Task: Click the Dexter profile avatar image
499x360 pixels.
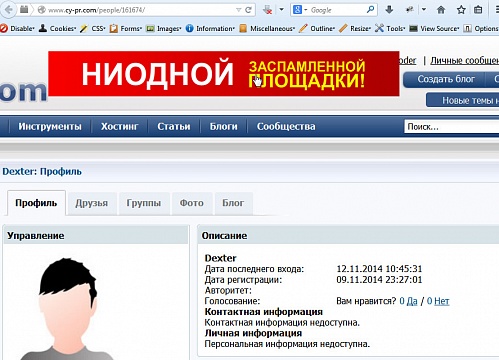Action: coord(68,308)
